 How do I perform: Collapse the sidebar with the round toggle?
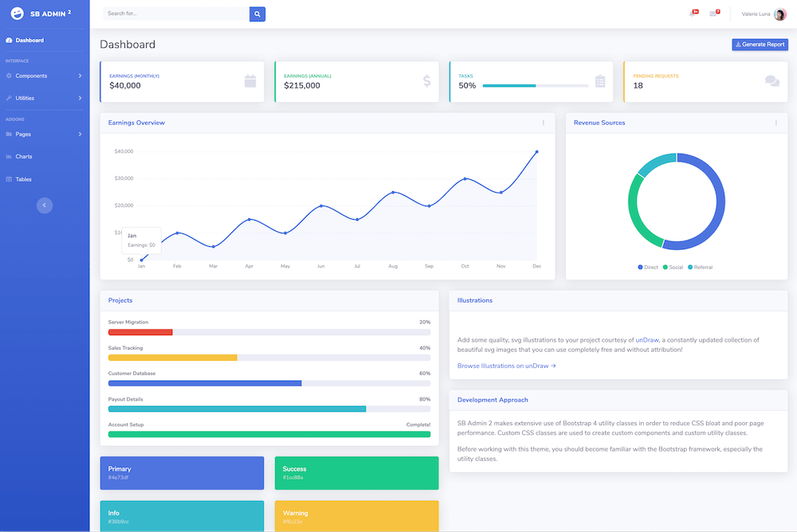(45, 205)
